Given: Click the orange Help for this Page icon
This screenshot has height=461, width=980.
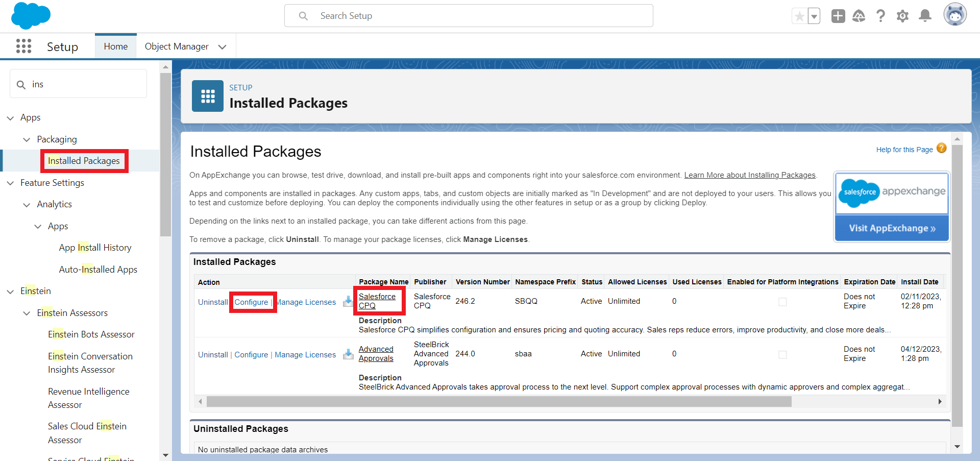Looking at the screenshot, I should [x=942, y=149].
